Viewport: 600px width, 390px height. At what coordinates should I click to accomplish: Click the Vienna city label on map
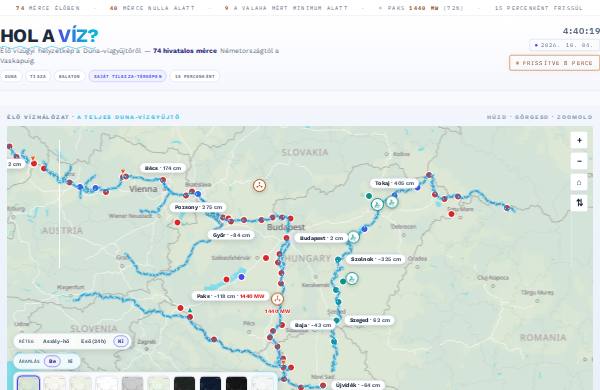(143, 189)
